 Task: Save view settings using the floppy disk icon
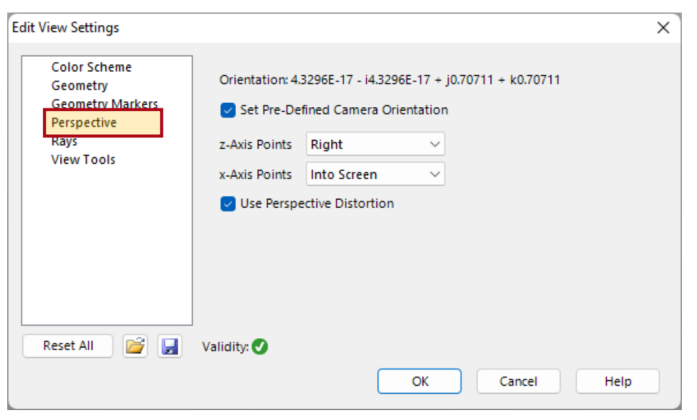click(170, 346)
